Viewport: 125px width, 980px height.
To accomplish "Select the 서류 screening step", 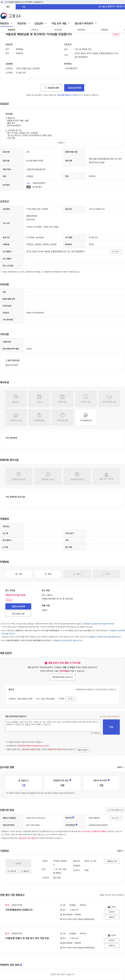I will click(x=19, y=574).
